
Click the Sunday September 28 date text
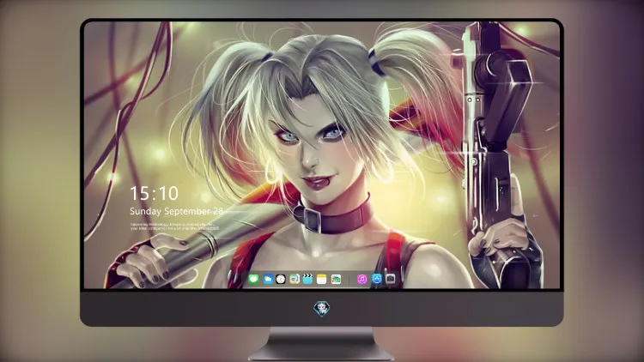click(x=176, y=211)
